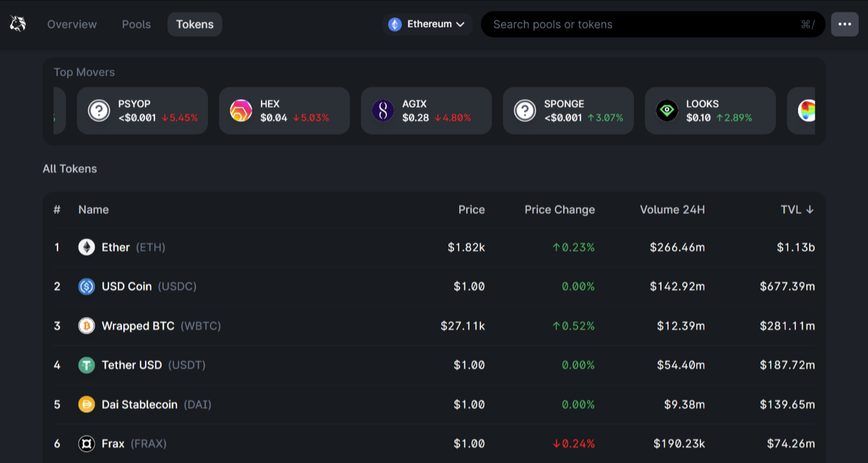Open the USD Coin (USDC) row
The image size is (868, 463).
[x=434, y=286]
